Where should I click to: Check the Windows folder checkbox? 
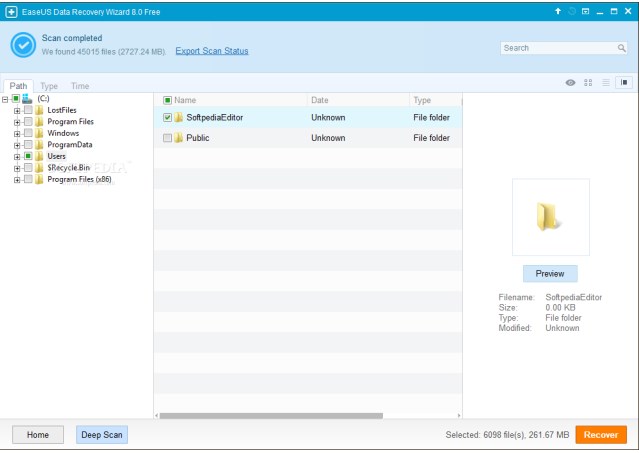[x=28, y=133]
